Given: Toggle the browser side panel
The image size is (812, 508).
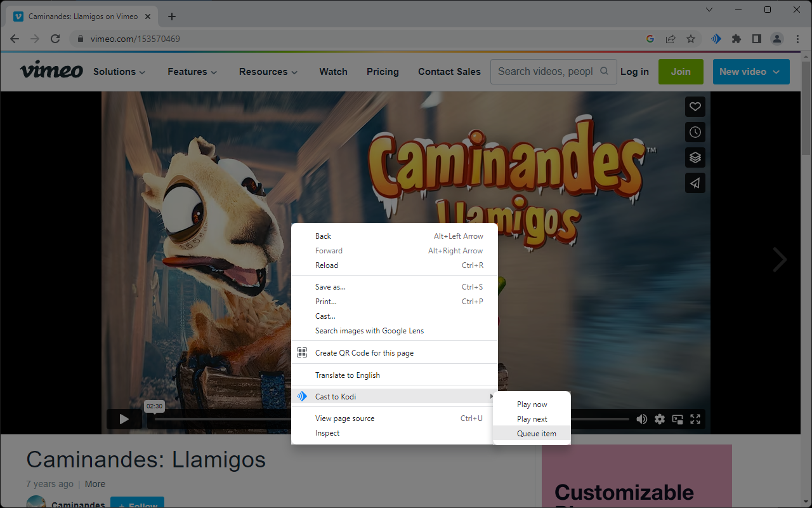Looking at the screenshot, I should point(757,39).
